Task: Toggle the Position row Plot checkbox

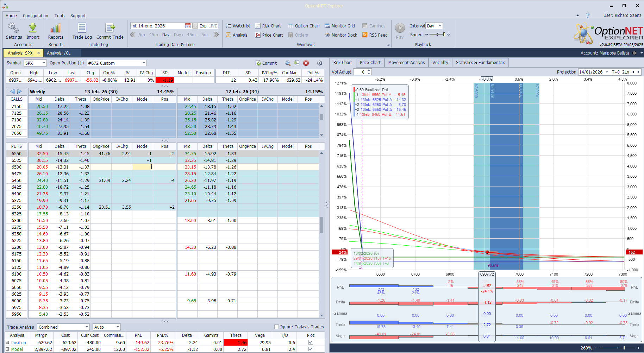Action: click(x=311, y=342)
